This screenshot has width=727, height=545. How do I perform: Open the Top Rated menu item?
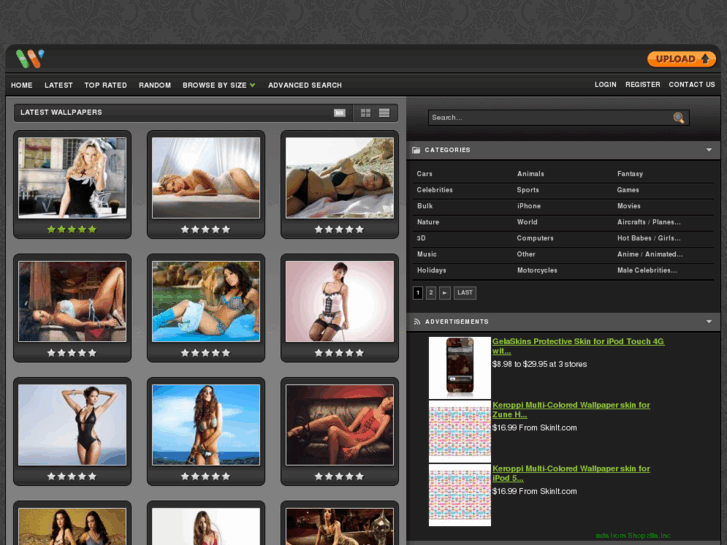tap(106, 85)
